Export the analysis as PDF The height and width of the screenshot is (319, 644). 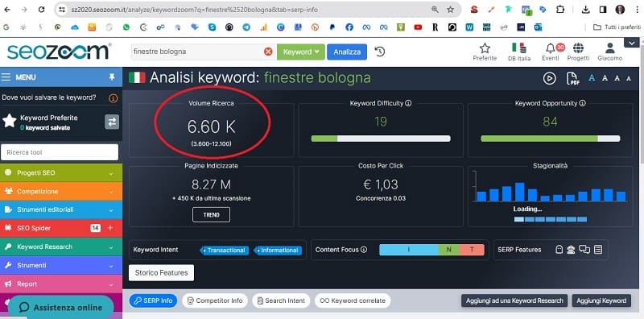coord(572,78)
